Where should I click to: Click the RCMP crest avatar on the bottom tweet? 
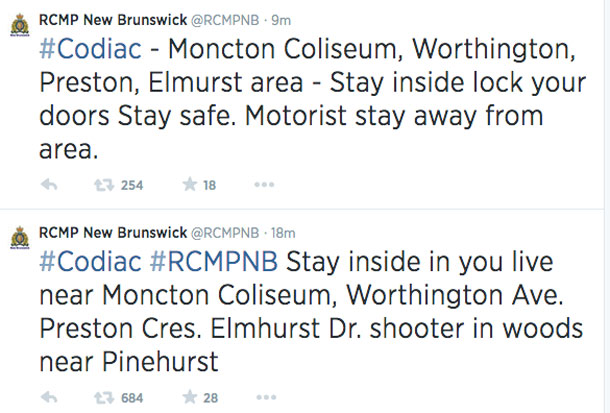(x=18, y=236)
